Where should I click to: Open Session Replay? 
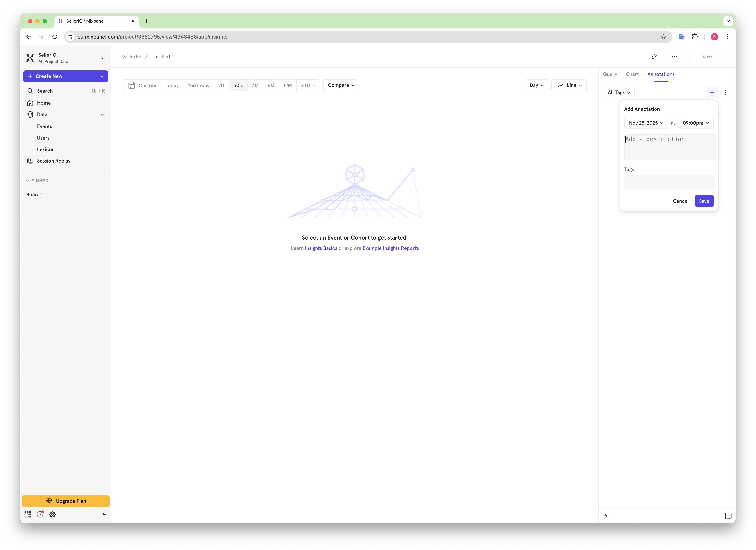point(66,161)
